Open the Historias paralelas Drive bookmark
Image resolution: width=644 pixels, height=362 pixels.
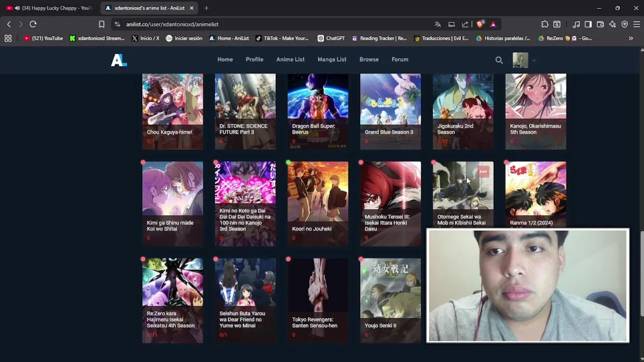point(503,38)
